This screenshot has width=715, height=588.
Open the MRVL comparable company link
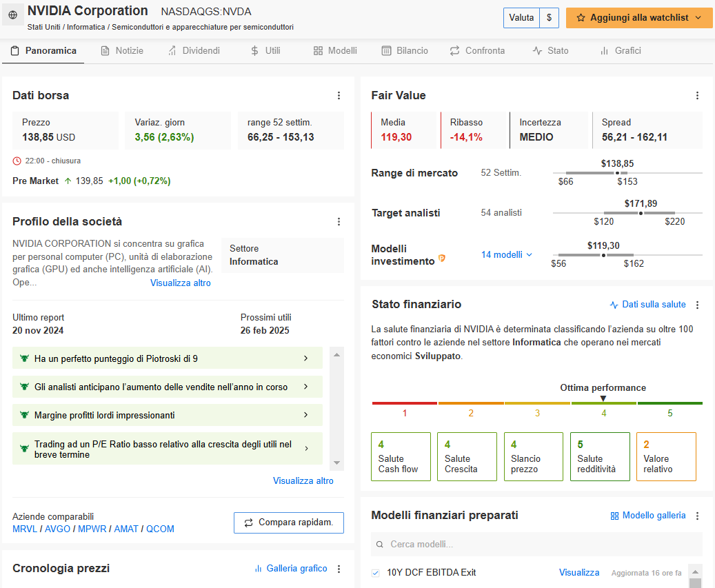pos(25,529)
